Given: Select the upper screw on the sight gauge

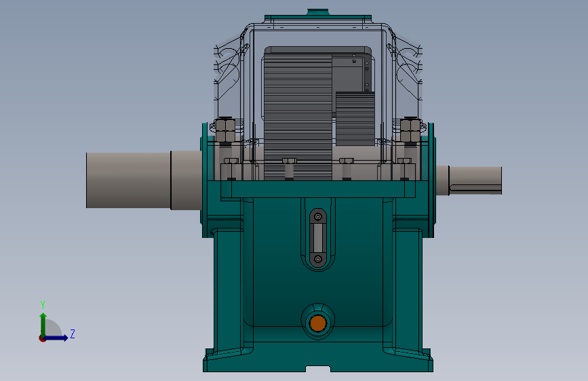Looking at the screenshot, I should [318, 217].
